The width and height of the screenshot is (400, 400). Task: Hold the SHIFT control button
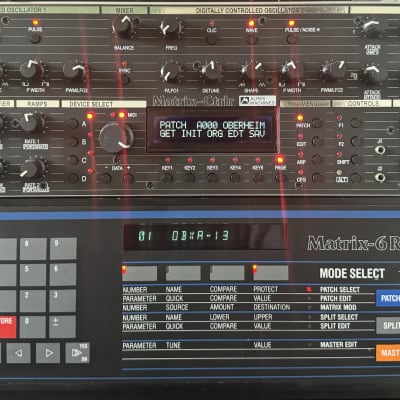point(356,160)
